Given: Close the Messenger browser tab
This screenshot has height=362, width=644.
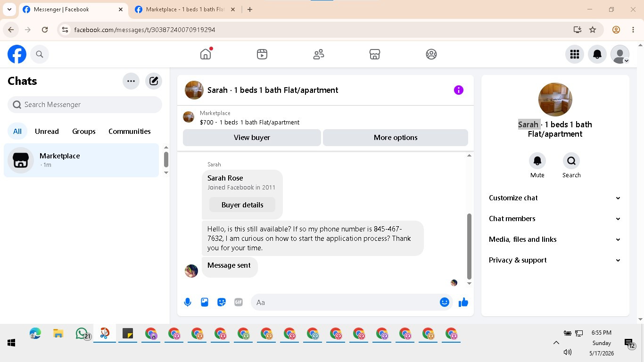Looking at the screenshot, I should pos(121,9).
